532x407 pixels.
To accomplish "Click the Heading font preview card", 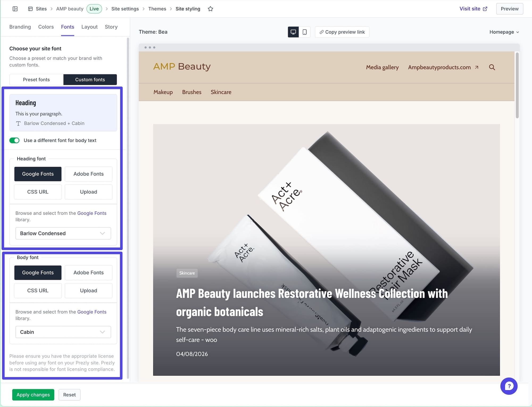I will point(63,113).
